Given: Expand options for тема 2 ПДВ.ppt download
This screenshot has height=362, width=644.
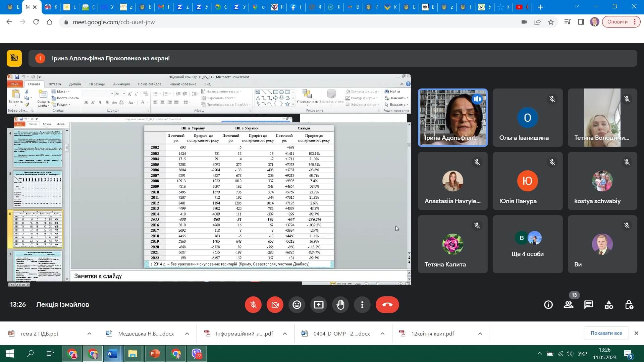Looking at the screenshot, I should [89, 334].
